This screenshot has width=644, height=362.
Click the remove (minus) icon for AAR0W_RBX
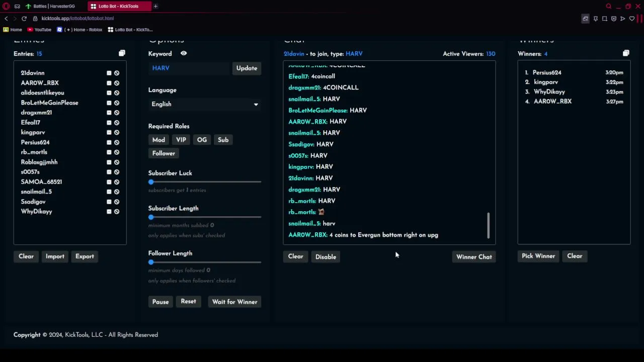109,83
